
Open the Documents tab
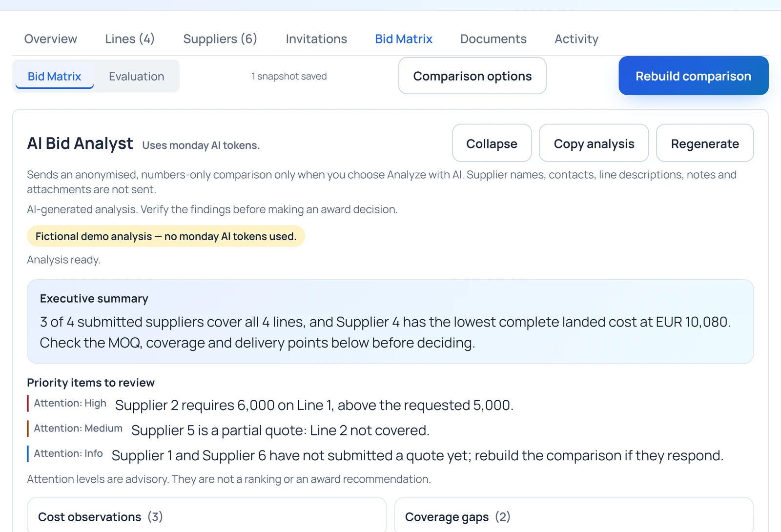click(493, 39)
